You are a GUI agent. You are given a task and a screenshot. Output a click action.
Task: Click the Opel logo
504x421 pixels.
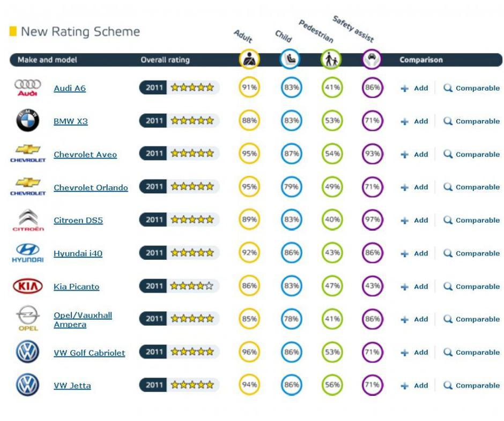[27, 319]
